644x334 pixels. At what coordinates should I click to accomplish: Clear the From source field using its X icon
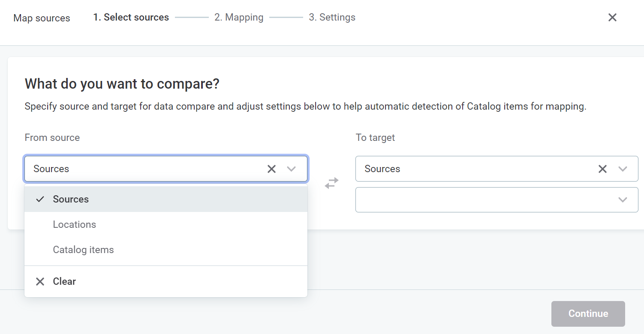coord(271,169)
